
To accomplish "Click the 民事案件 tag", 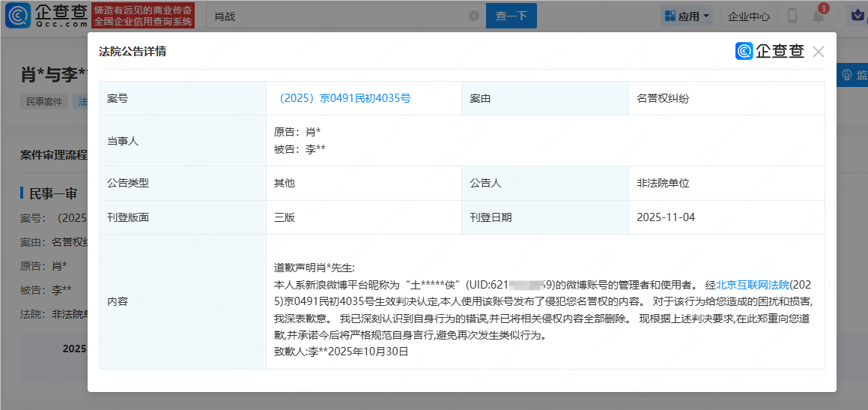I will (x=45, y=101).
